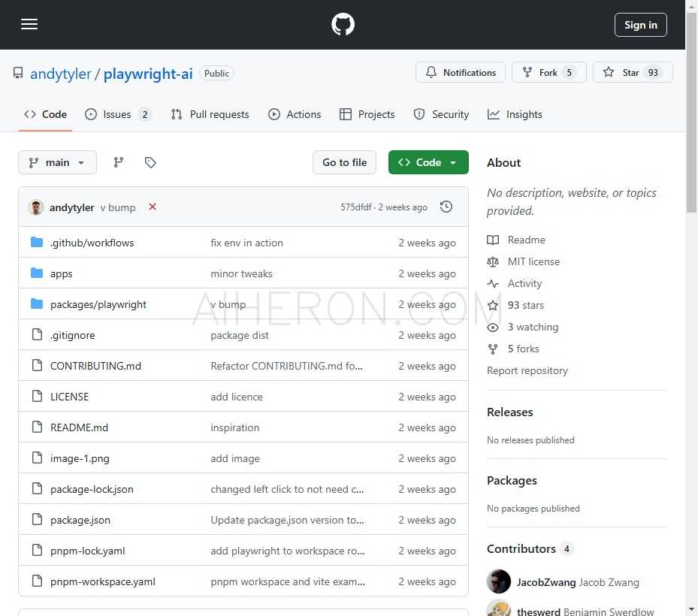The height and width of the screenshot is (616, 698).
Task: View tags via the tag icon
Action: [150, 162]
